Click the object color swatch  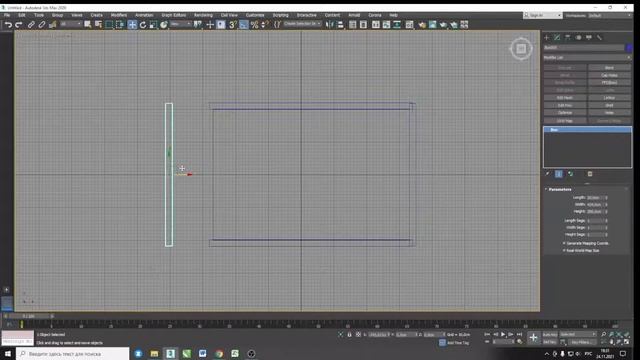629,48
